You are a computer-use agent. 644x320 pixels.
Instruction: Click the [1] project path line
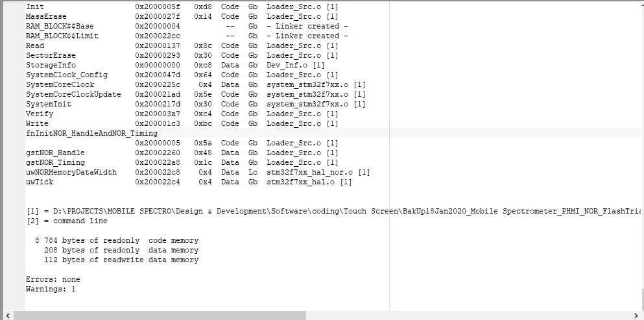point(333,211)
